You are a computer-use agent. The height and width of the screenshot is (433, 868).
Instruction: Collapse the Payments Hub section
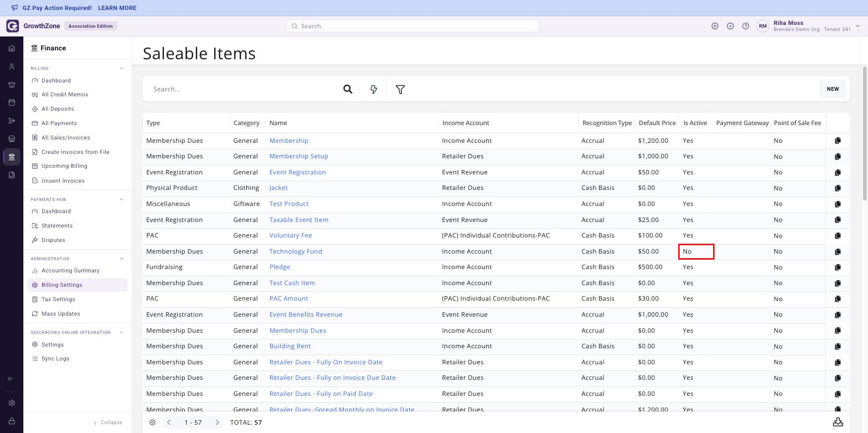coord(122,199)
